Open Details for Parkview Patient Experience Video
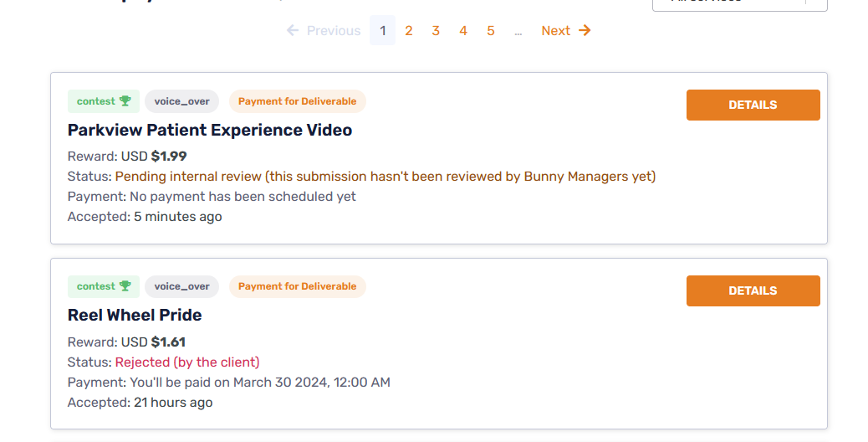868x442 pixels. 753,105
